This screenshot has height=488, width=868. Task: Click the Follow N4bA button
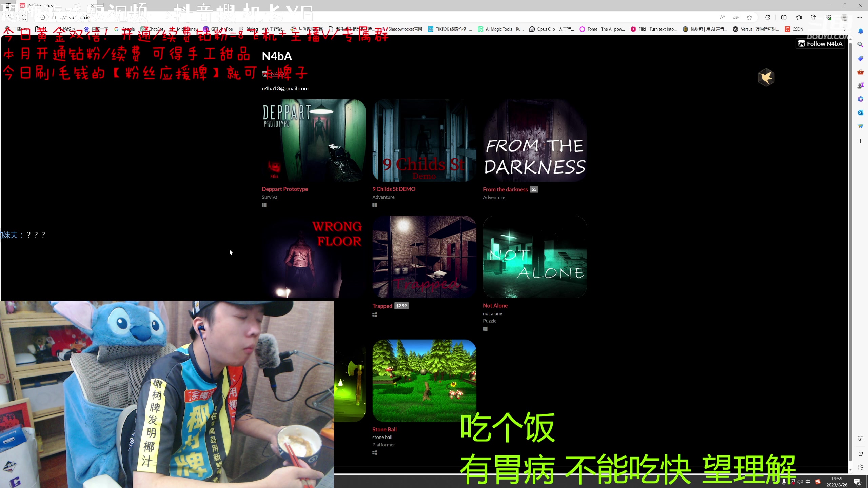tap(820, 43)
